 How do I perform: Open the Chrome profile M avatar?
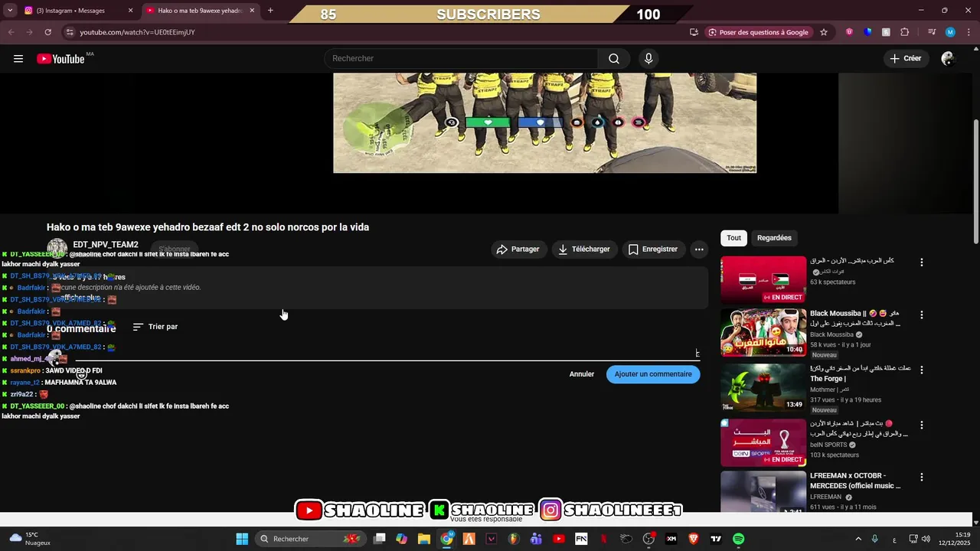[x=950, y=32]
